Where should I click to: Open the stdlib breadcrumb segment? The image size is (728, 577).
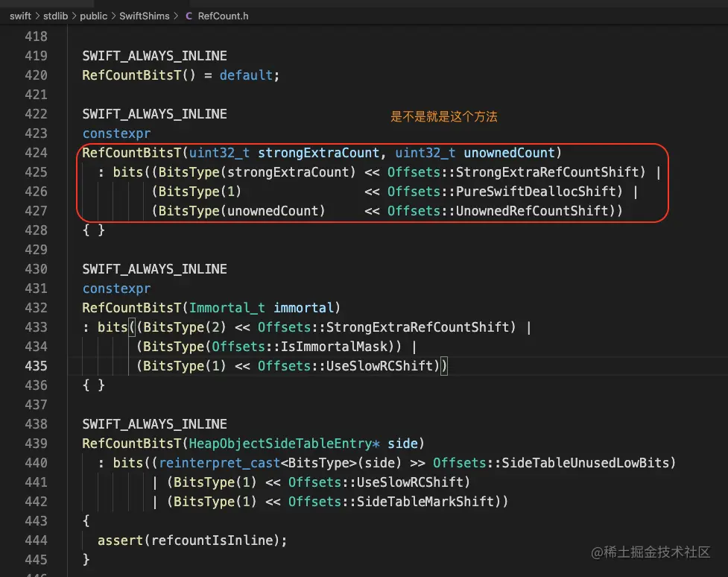[x=55, y=16]
